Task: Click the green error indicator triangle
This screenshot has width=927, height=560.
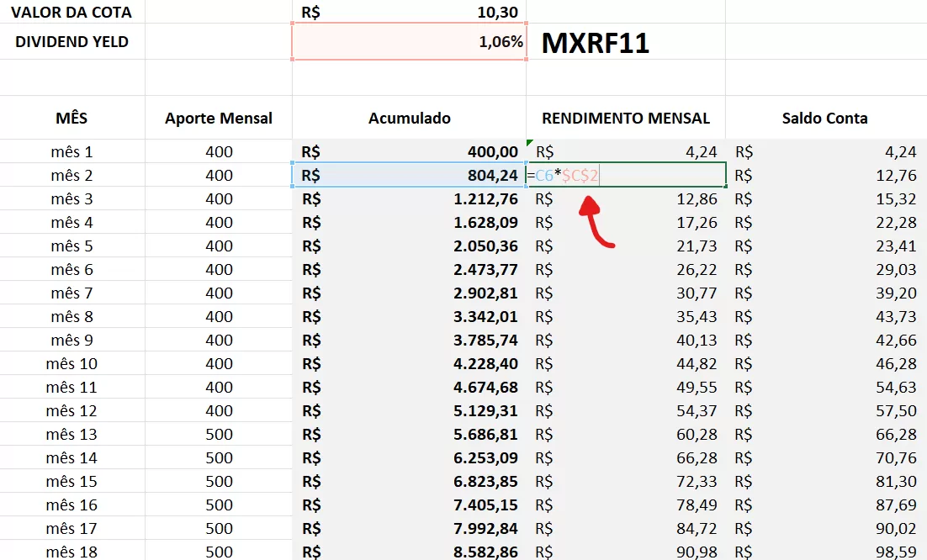Action: click(x=531, y=144)
